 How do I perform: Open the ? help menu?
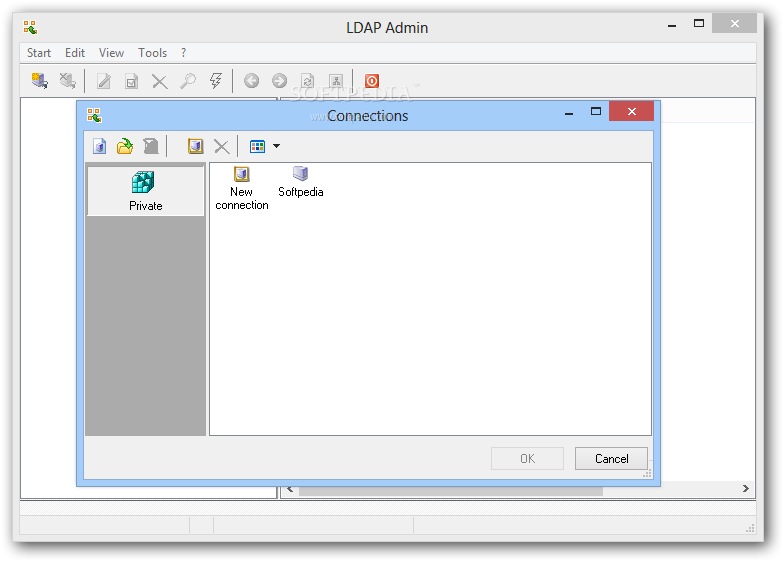(184, 53)
